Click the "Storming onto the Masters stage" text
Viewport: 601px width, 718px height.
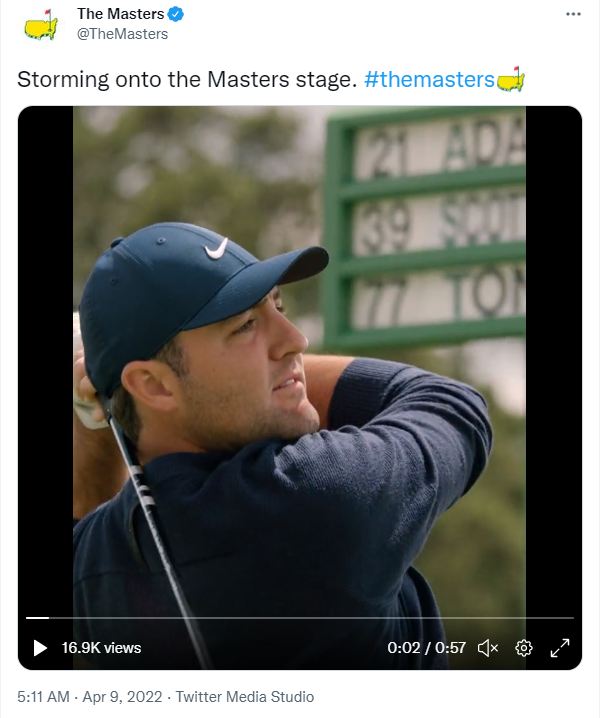[x=186, y=80]
